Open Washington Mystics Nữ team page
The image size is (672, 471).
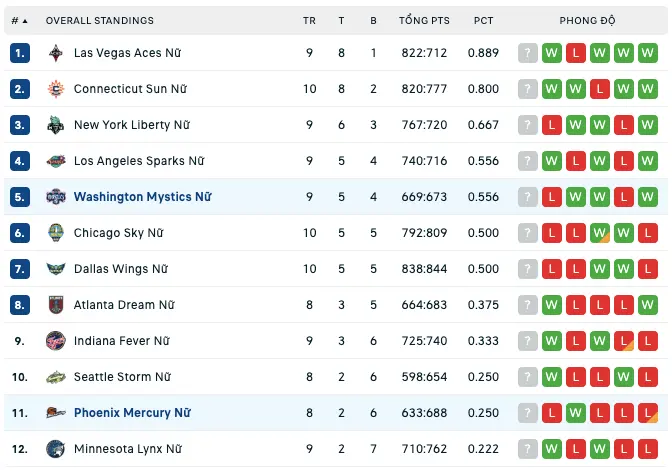point(143,197)
